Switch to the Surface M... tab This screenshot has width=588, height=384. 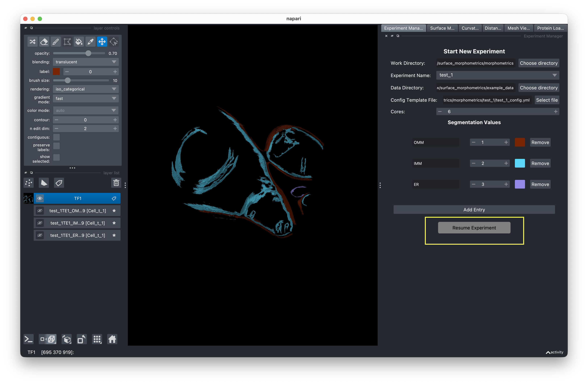pyautogui.click(x=442, y=28)
